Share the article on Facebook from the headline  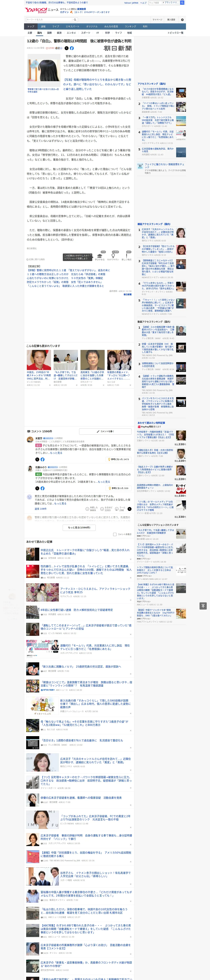pos(72,48)
